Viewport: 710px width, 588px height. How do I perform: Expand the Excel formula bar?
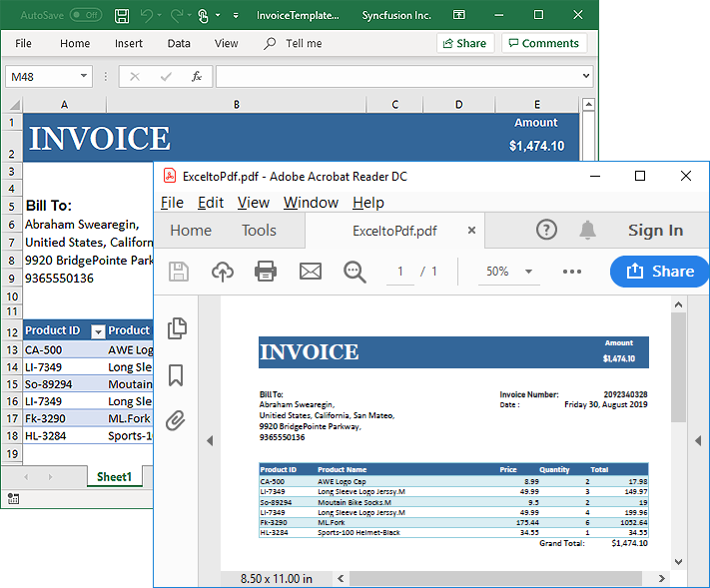586,76
